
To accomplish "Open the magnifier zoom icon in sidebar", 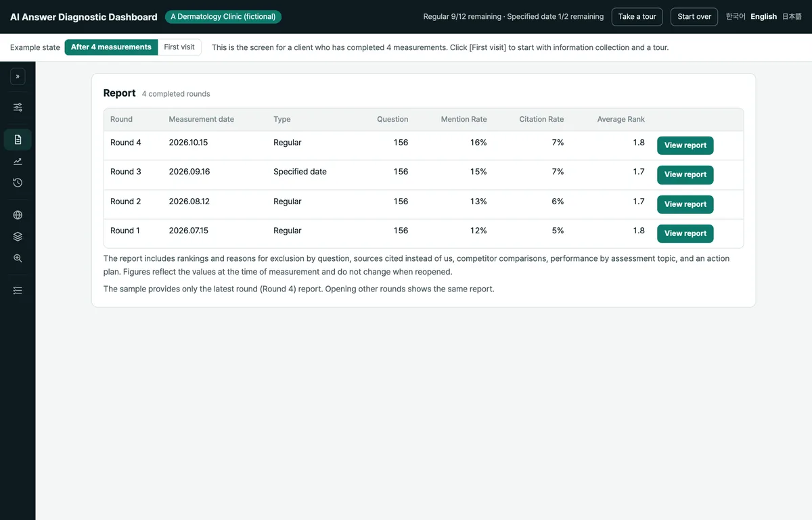I will (18, 258).
